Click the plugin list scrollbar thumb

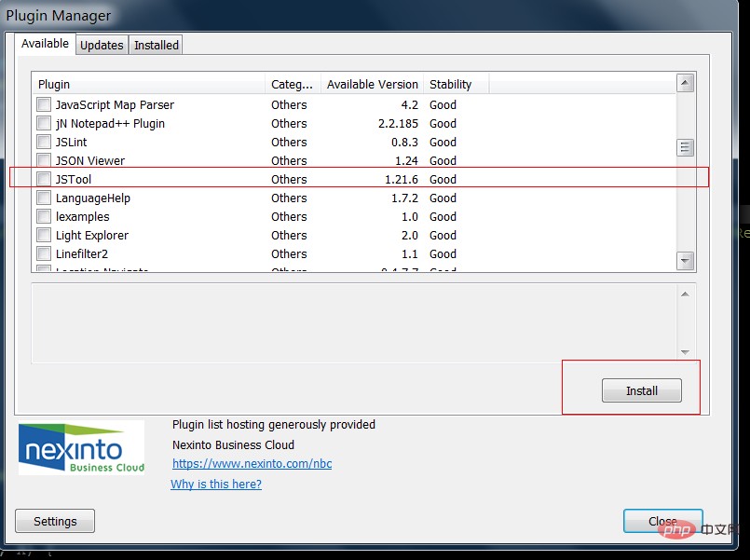[686, 147]
